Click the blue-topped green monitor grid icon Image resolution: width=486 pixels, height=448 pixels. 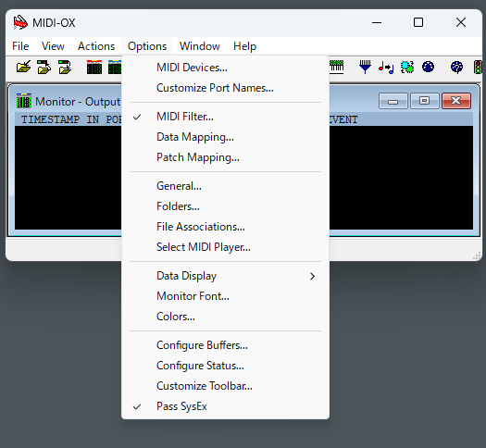[115, 67]
